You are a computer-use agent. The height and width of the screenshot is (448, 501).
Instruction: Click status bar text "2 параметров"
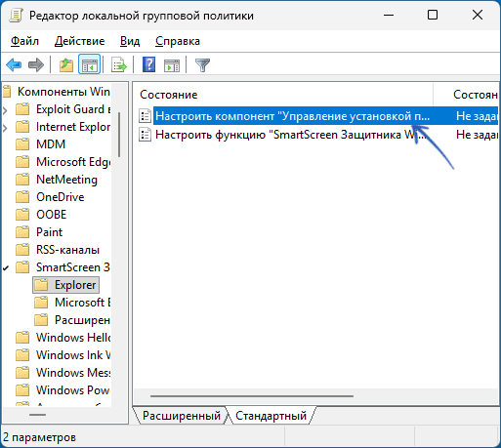(39, 437)
